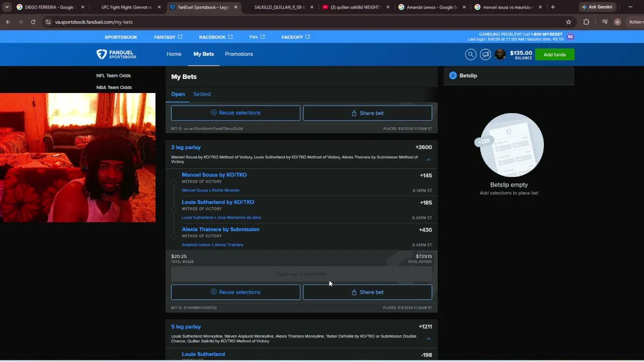View site information next to the URL
Image resolution: width=644 pixels, height=362 pixels.
pos(48,22)
